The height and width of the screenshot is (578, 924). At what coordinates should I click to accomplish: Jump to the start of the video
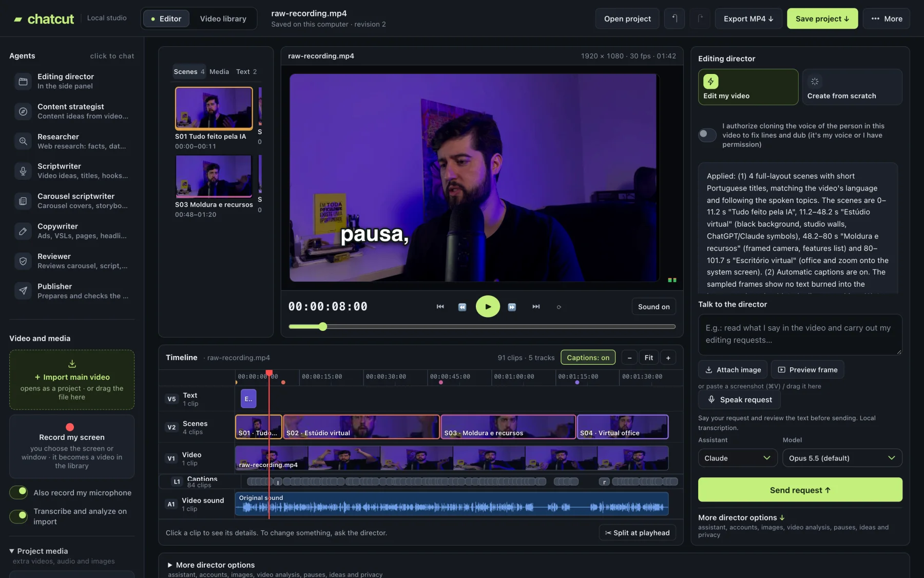[440, 307]
